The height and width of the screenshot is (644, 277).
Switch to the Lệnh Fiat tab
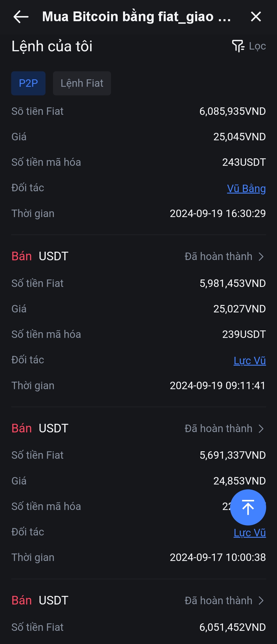point(82,83)
